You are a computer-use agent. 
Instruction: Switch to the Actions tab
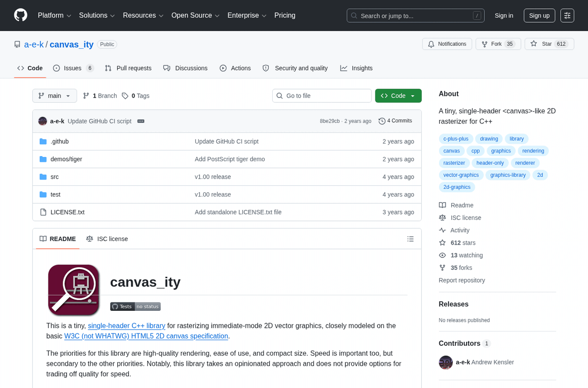235,68
